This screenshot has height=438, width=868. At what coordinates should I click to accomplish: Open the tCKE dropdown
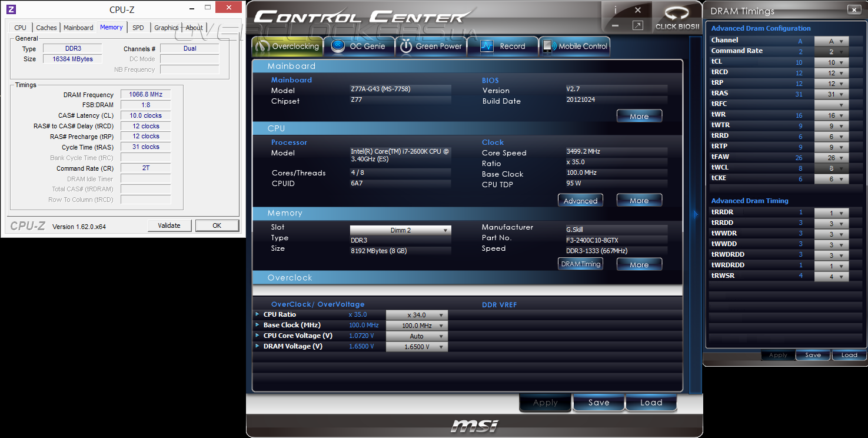[x=832, y=179]
